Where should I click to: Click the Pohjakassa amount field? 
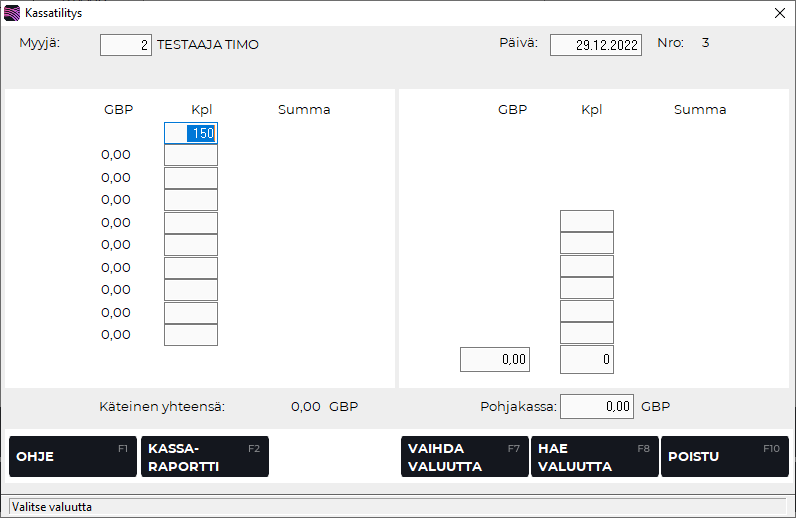click(597, 406)
